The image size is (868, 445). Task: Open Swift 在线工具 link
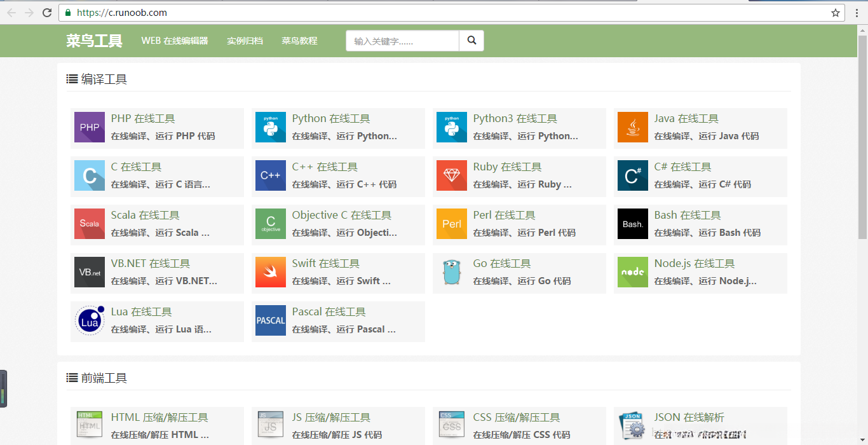click(326, 263)
